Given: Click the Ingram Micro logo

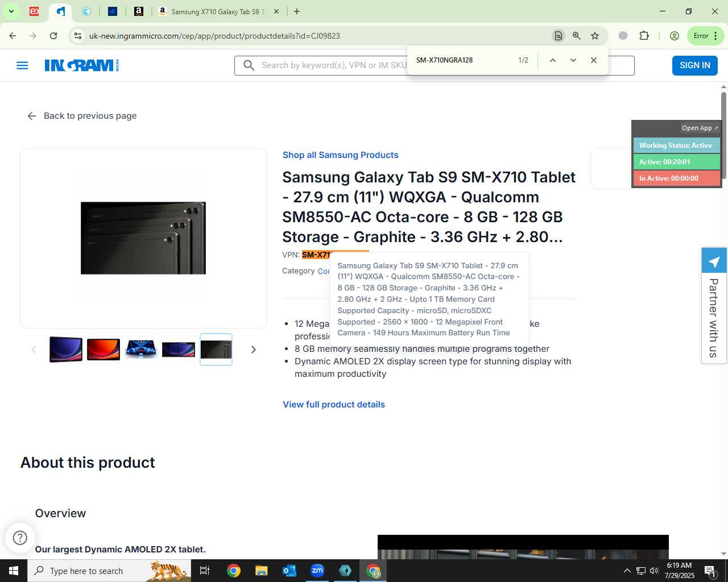Looking at the screenshot, I should pos(82,65).
